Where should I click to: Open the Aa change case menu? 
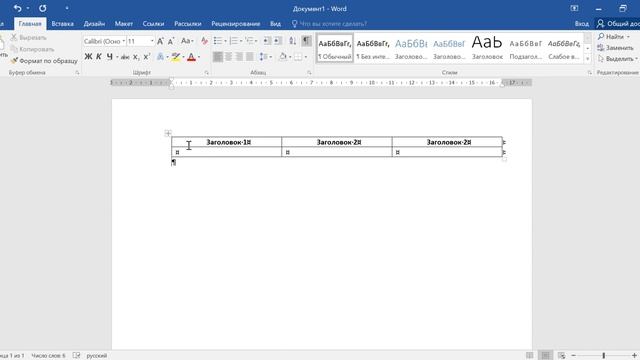(187, 41)
